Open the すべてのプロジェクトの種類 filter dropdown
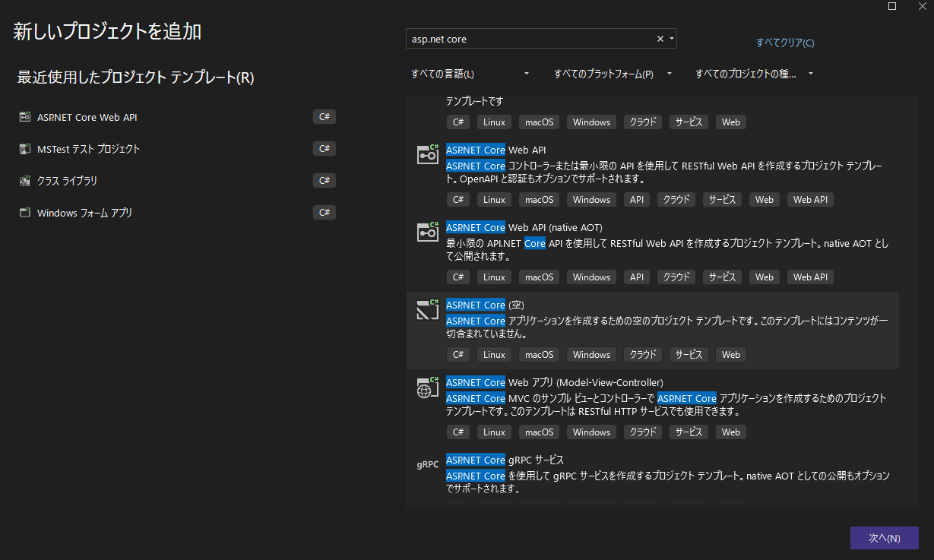This screenshot has width=934, height=560. coord(754,74)
